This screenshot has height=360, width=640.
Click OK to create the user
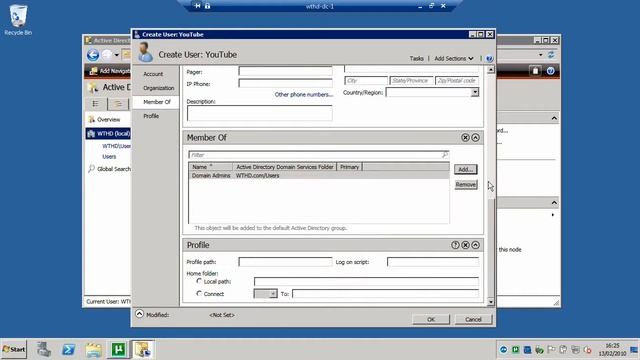click(x=431, y=319)
